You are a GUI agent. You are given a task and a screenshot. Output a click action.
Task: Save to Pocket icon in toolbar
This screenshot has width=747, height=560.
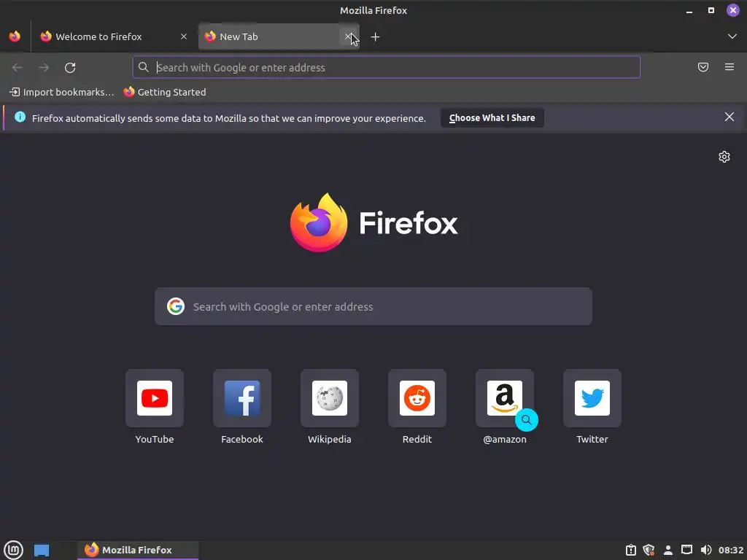point(703,67)
